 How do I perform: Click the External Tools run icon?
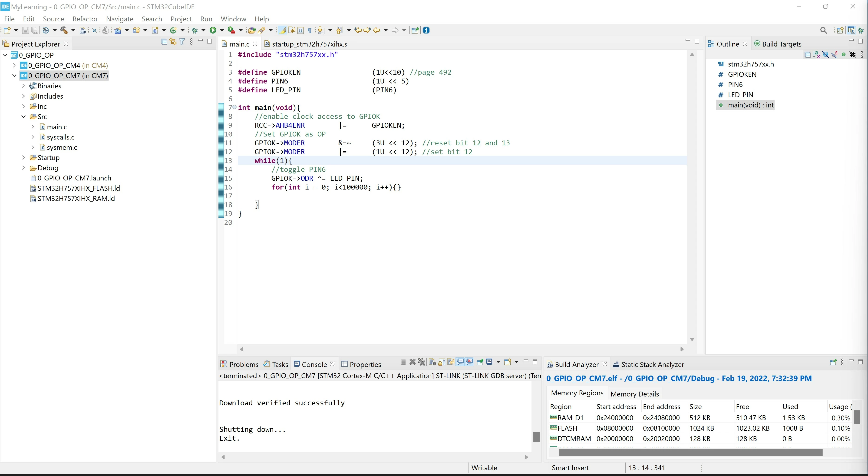tap(231, 30)
